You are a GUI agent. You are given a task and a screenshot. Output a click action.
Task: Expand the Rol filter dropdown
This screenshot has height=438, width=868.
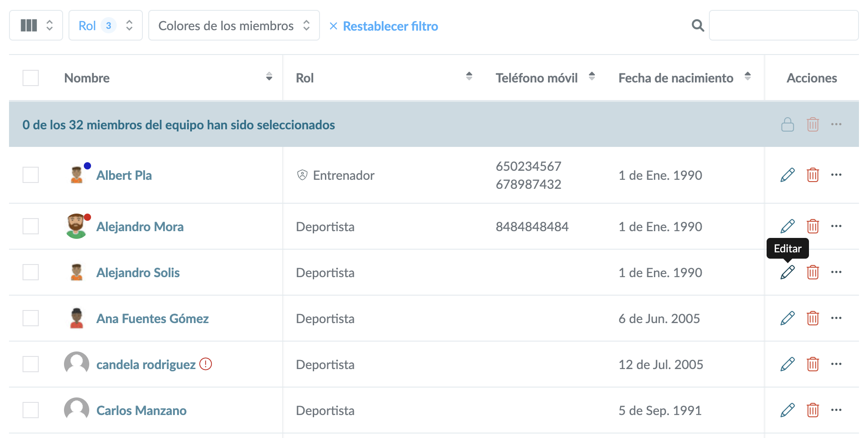pos(105,26)
